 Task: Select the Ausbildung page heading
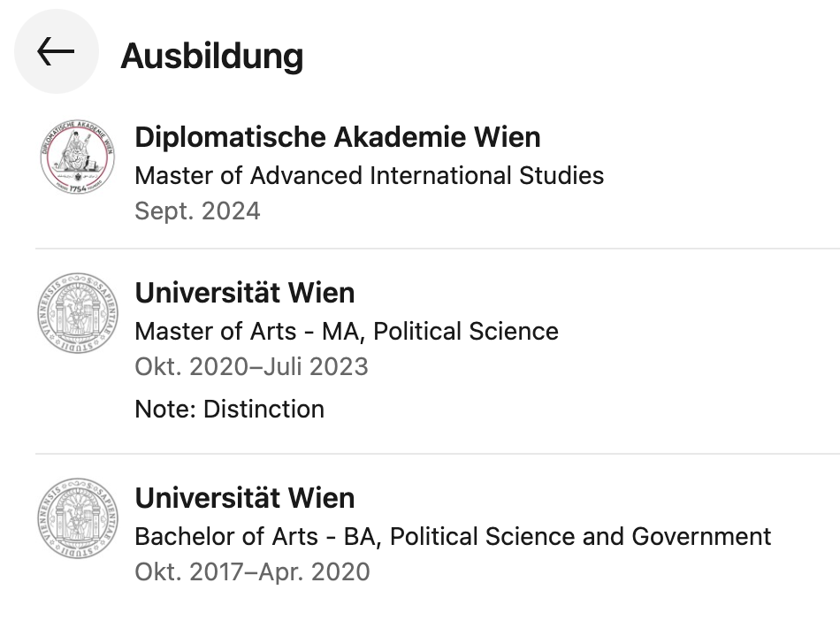click(x=211, y=56)
